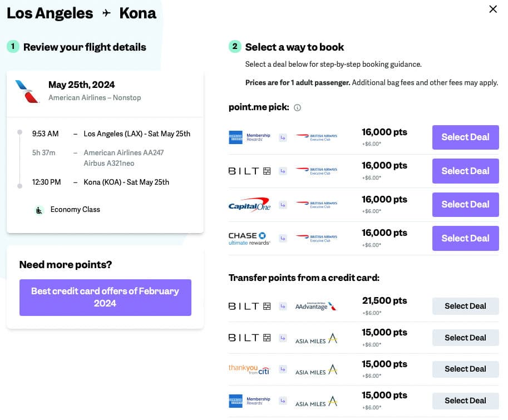Select Deal for Amex to British Airways
Image resolution: width=508 pixels, height=420 pixels.
pos(465,137)
